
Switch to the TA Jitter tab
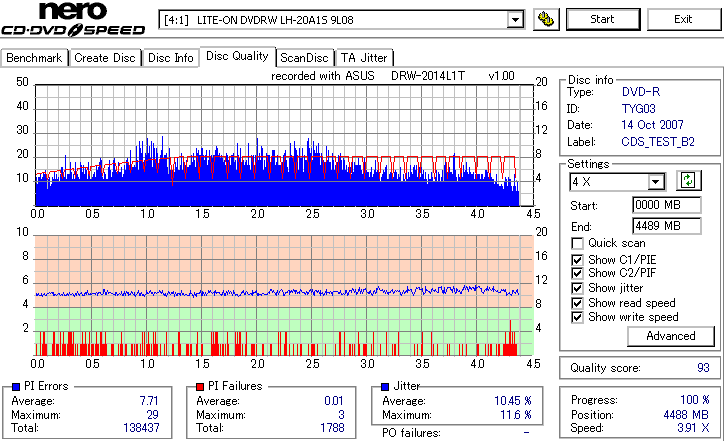pyautogui.click(x=364, y=58)
